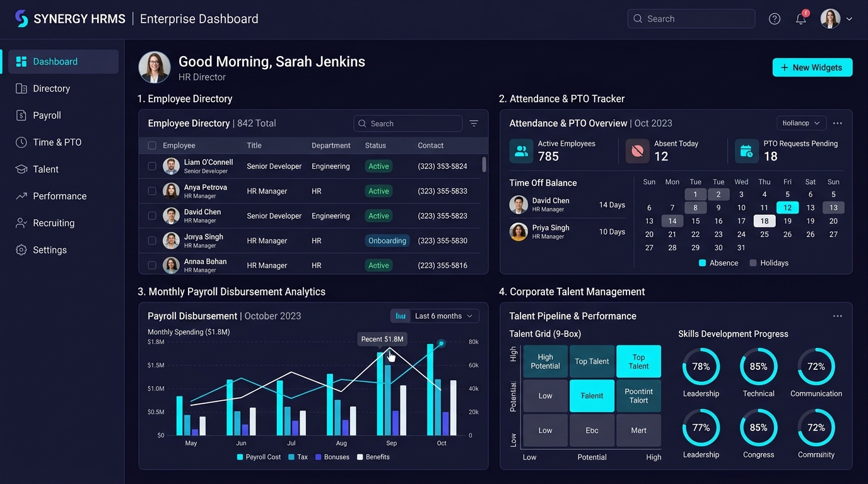Open notifications bell in top bar
The image size is (868, 484).
point(801,18)
